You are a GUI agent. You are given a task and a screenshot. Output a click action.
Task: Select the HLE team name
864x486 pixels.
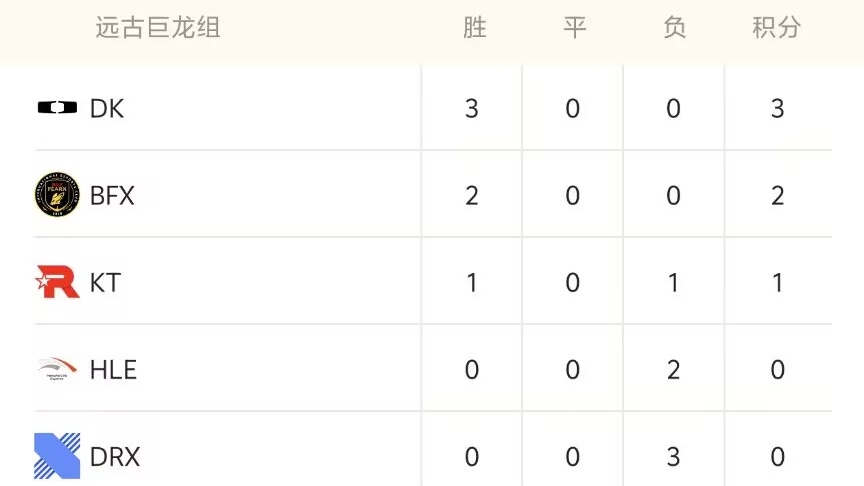click(113, 370)
